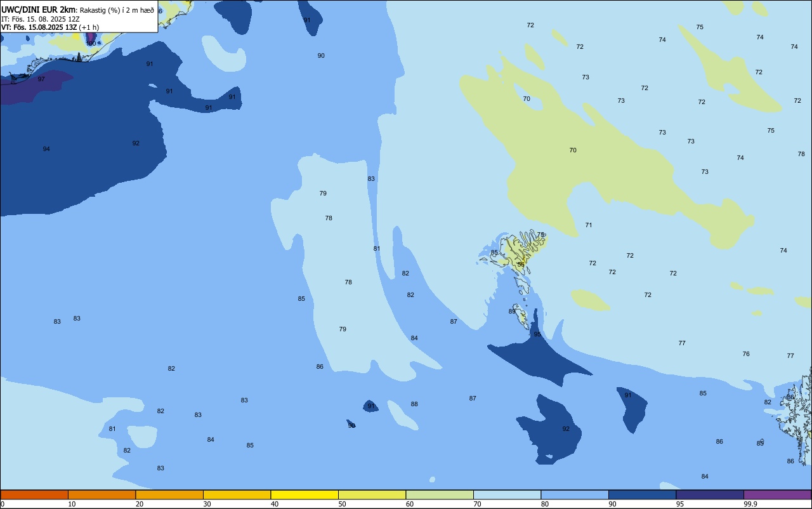This screenshot has height=509, width=812.
Task: Click the legend tick label '80'
Action: click(x=545, y=504)
